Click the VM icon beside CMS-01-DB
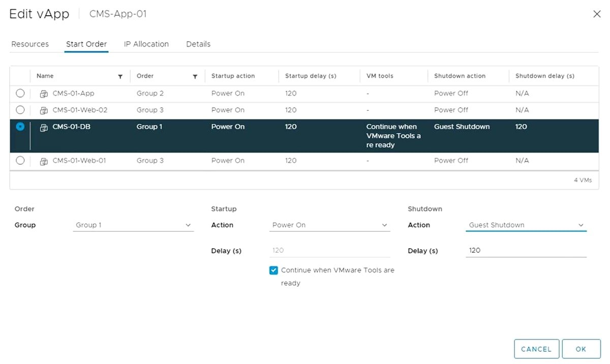The image size is (610, 364). pyautogui.click(x=44, y=127)
